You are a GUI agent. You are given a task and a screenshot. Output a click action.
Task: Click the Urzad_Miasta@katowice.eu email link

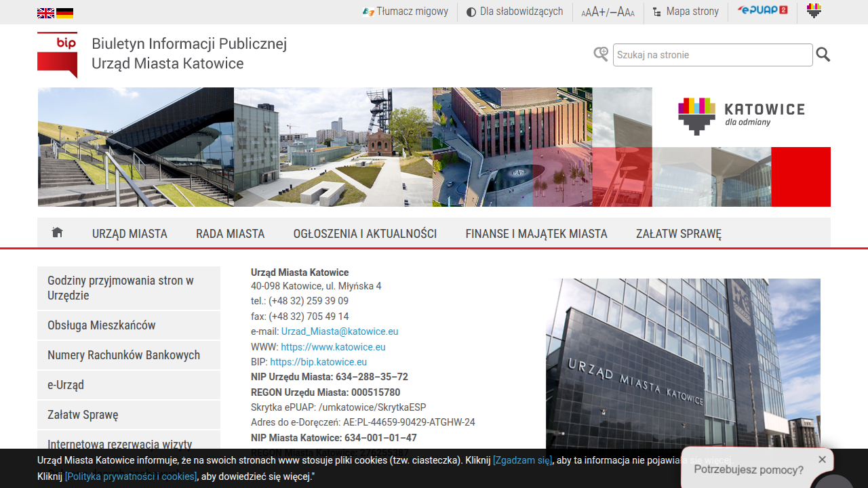[340, 331]
